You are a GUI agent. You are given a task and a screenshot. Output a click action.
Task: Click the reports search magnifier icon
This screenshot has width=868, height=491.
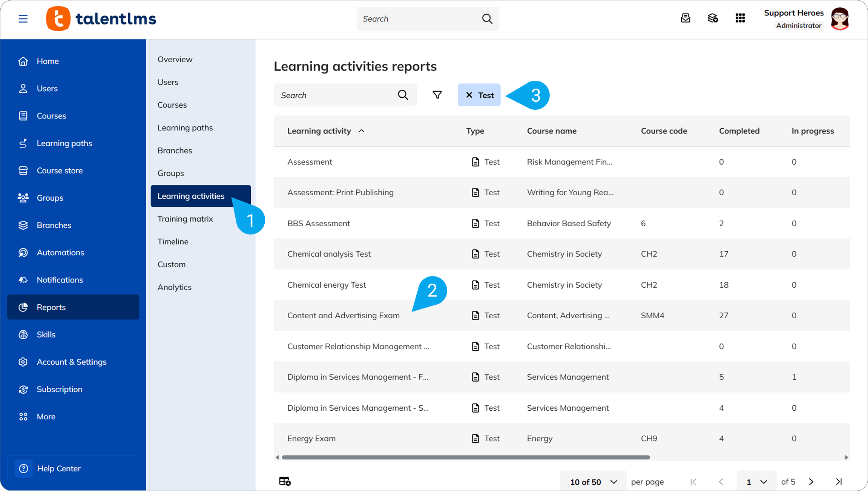(403, 95)
